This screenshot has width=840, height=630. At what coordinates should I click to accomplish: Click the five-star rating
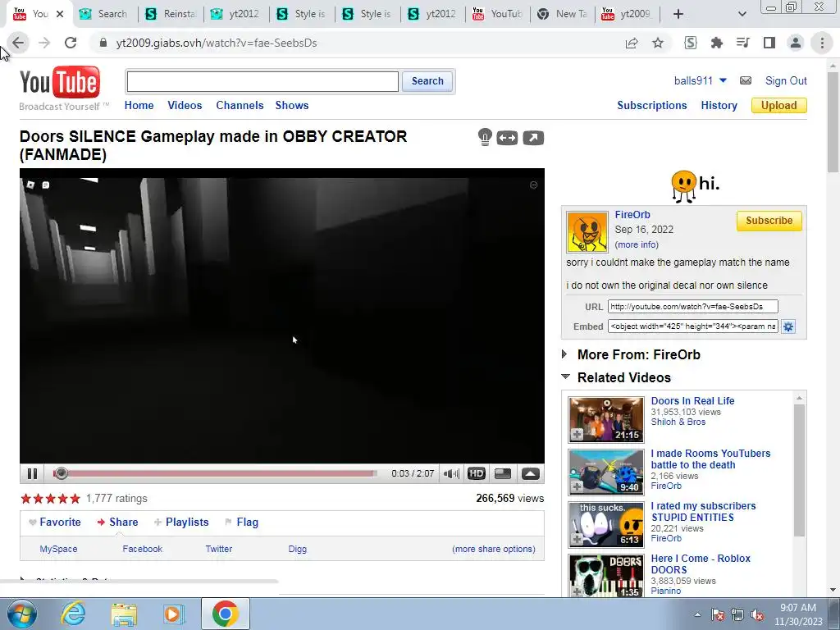coord(50,499)
